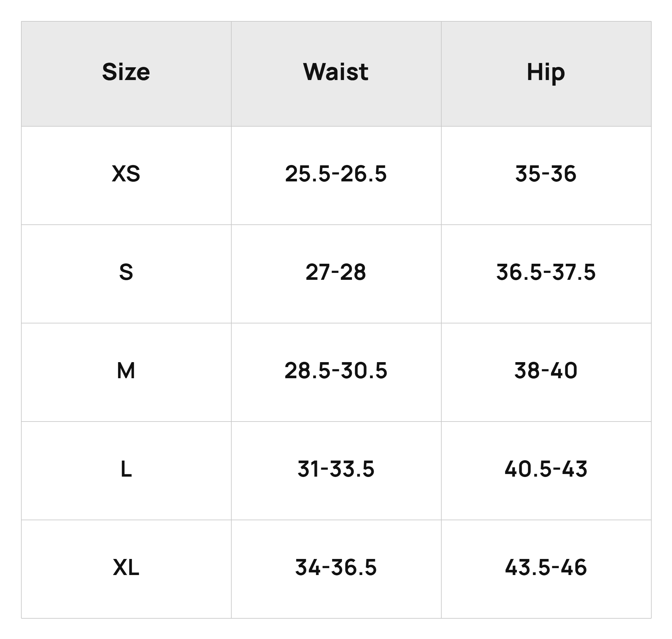The image size is (672, 639).
Task: Click hip value 35-36
Action: click(x=546, y=174)
